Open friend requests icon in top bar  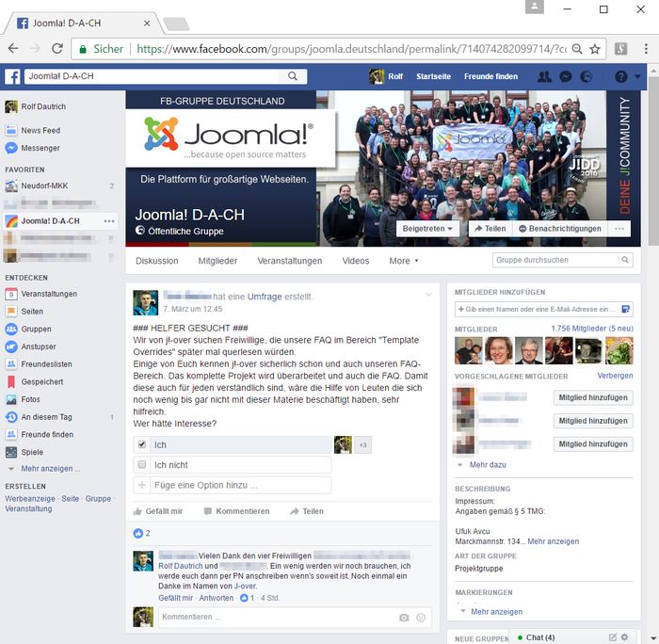tap(544, 76)
